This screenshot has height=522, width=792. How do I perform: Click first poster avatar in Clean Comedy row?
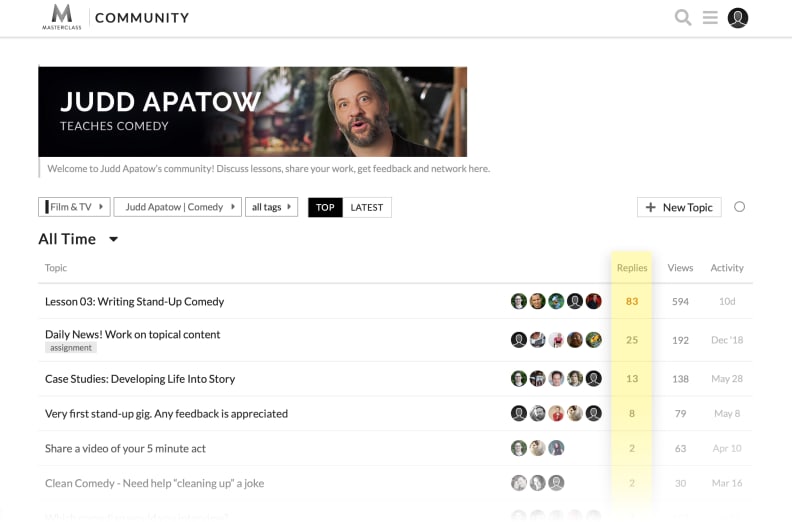[x=519, y=483]
